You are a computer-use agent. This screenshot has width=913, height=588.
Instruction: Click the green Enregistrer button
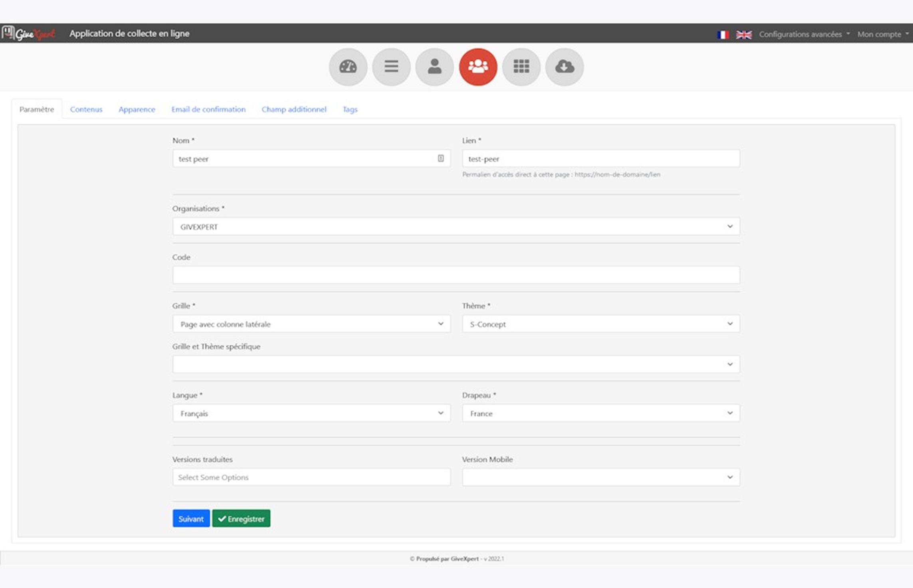[241, 519]
